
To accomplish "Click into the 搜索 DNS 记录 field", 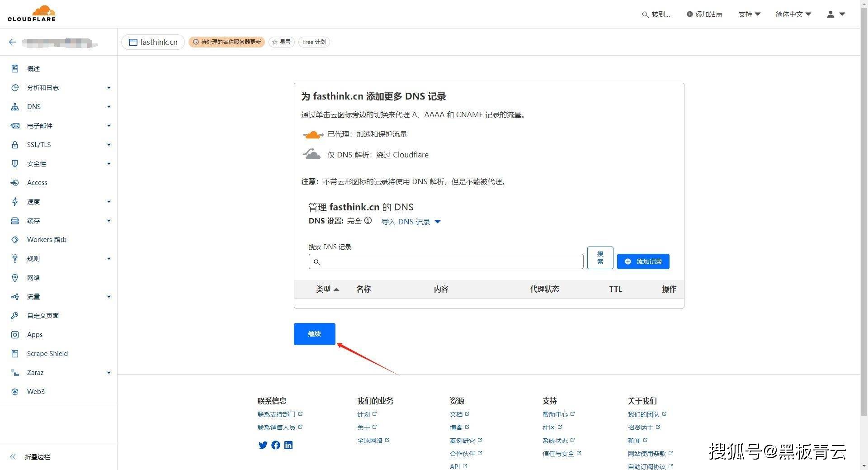I will 446,261.
